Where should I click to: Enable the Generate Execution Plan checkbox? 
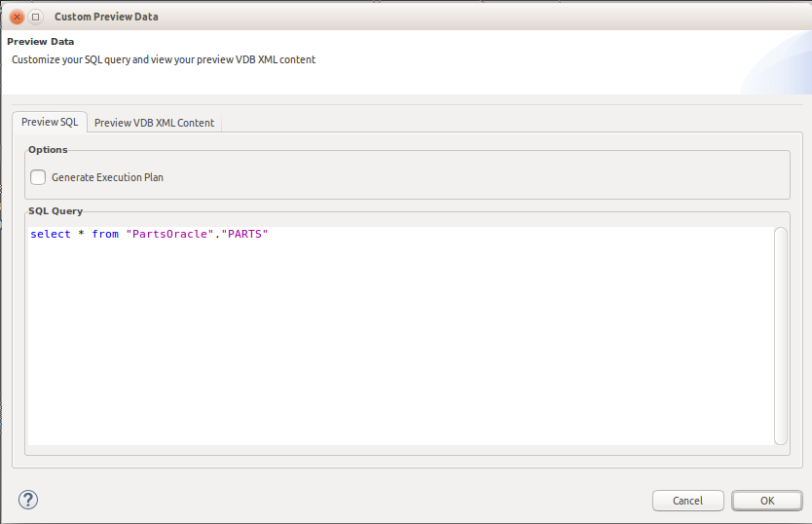point(38,177)
